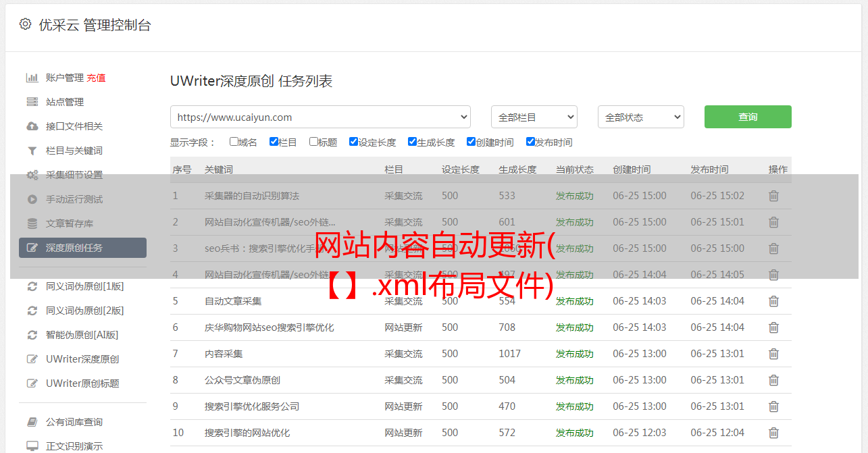
Task: Toggle the 发布时间 field checkbox
Action: tap(530, 142)
